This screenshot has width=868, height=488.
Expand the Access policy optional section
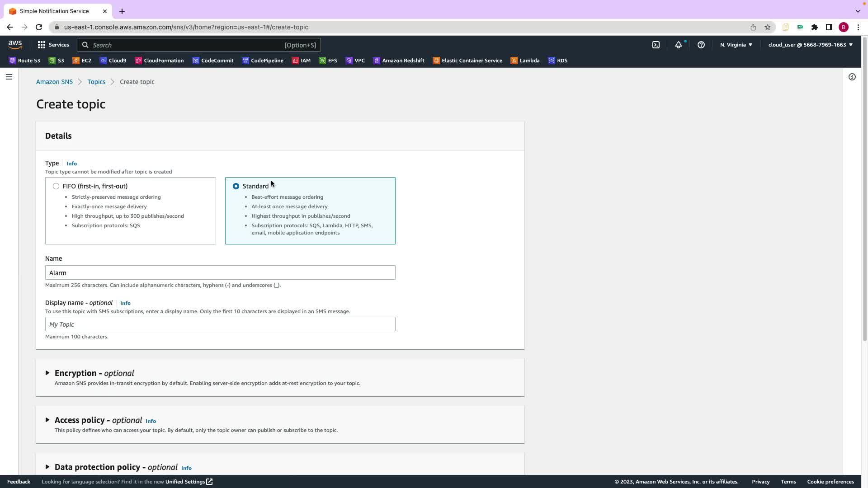pos(47,420)
